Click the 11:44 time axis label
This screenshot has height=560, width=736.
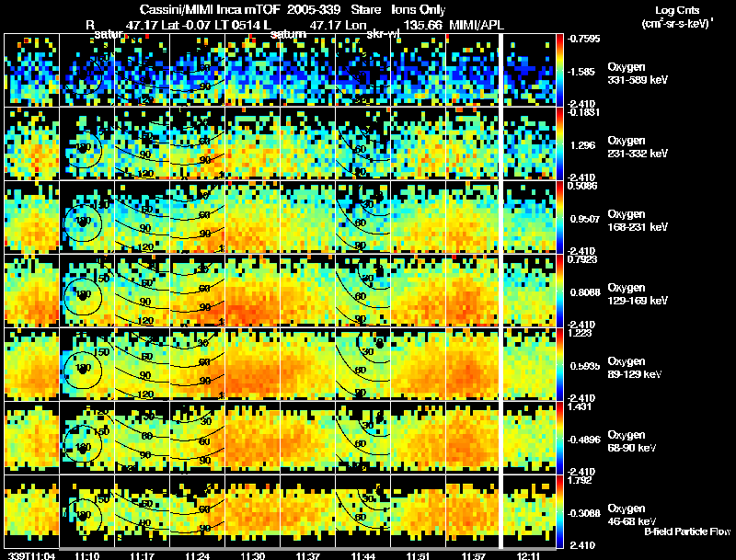362,555
